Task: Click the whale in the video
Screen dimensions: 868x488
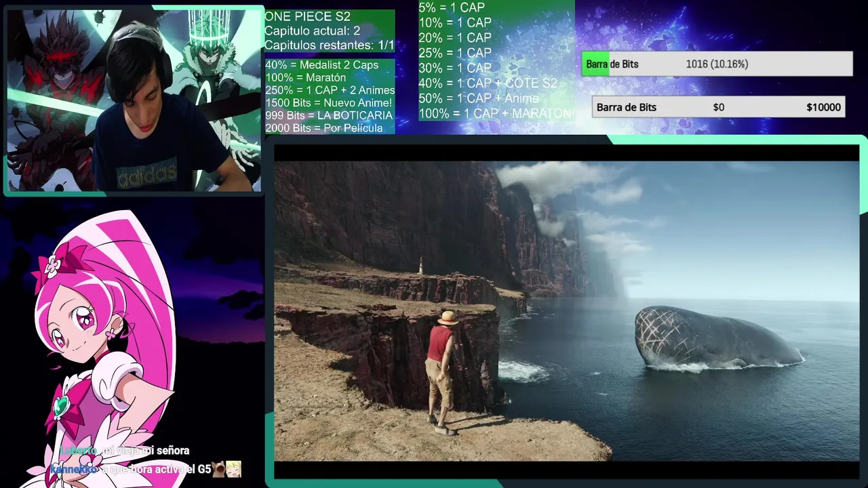Action: [717, 338]
